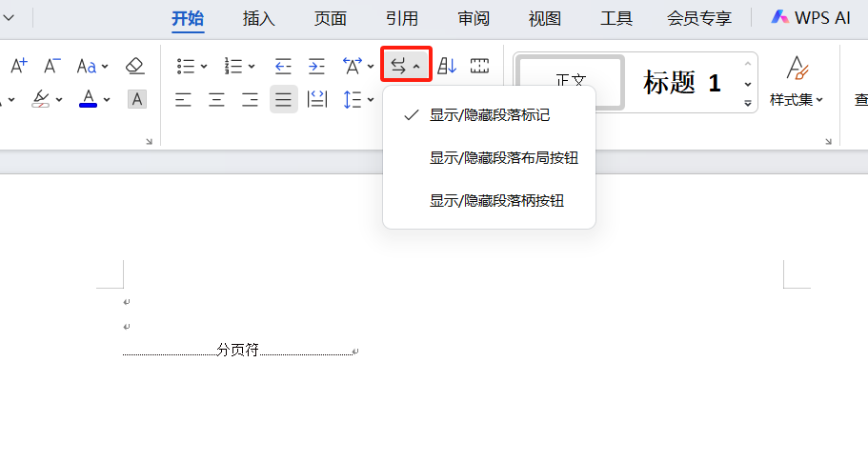This screenshot has height=463, width=868.
Task: Apply character shading to text
Action: click(137, 99)
